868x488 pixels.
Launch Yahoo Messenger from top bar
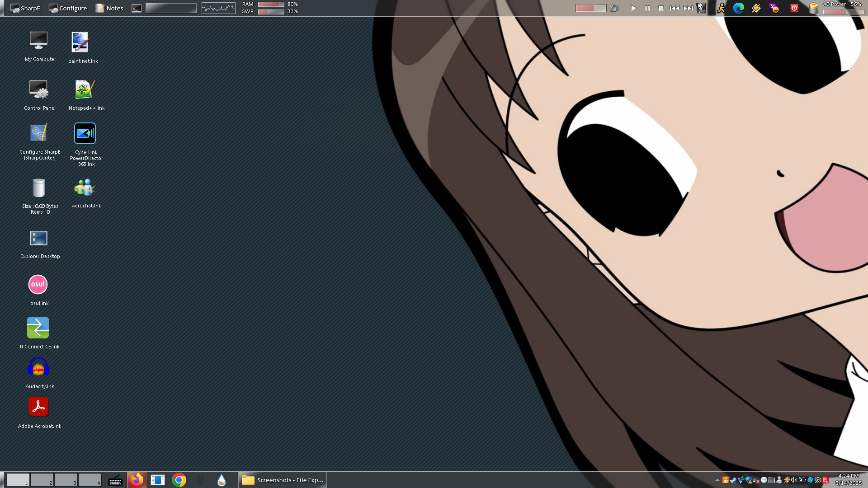(x=774, y=8)
